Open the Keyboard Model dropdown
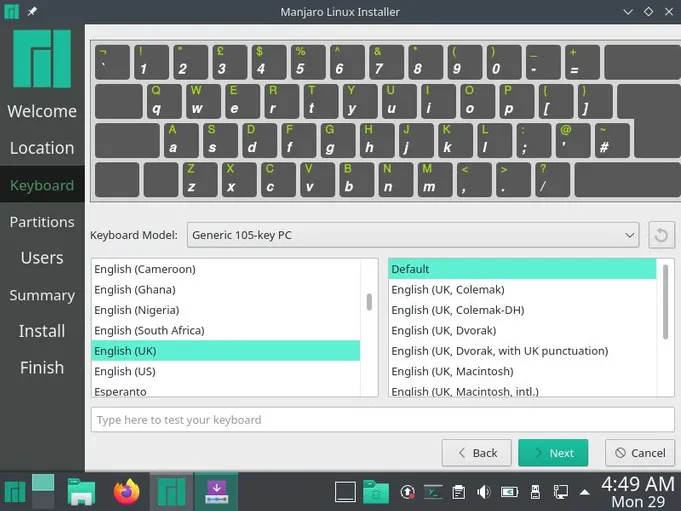The width and height of the screenshot is (681, 511). point(412,235)
